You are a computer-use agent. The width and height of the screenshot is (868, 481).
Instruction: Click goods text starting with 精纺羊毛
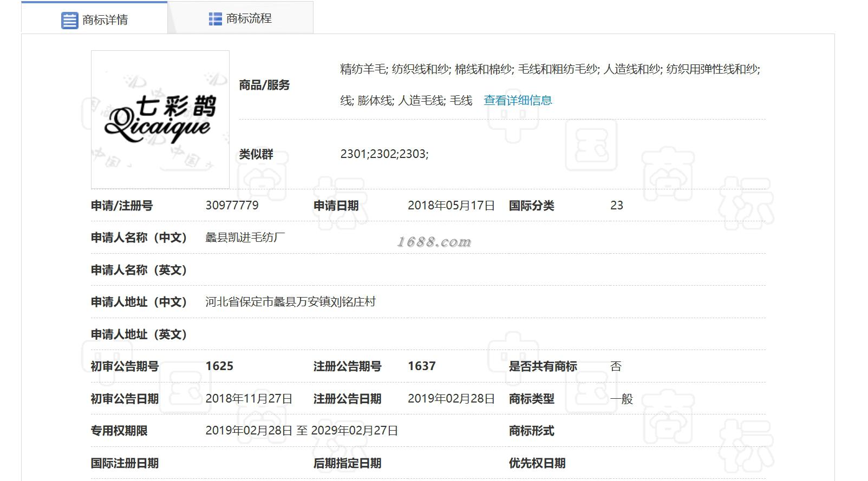point(550,69)
